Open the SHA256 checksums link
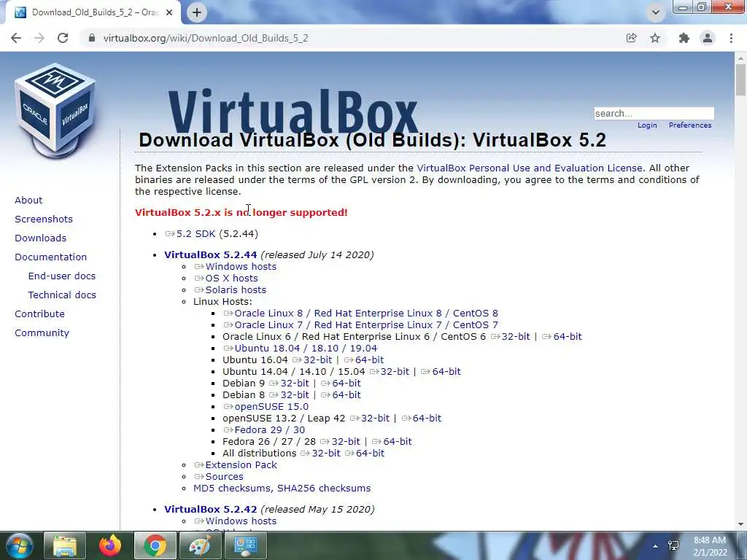This screenshot has width=747, height=560. [x=324, y=488]
